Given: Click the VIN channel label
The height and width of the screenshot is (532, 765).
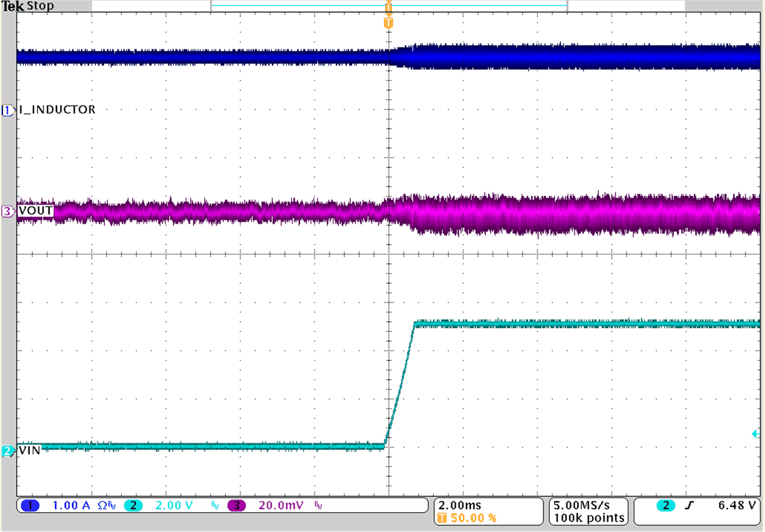Looking at the screenshot, I should click(29, 450).
